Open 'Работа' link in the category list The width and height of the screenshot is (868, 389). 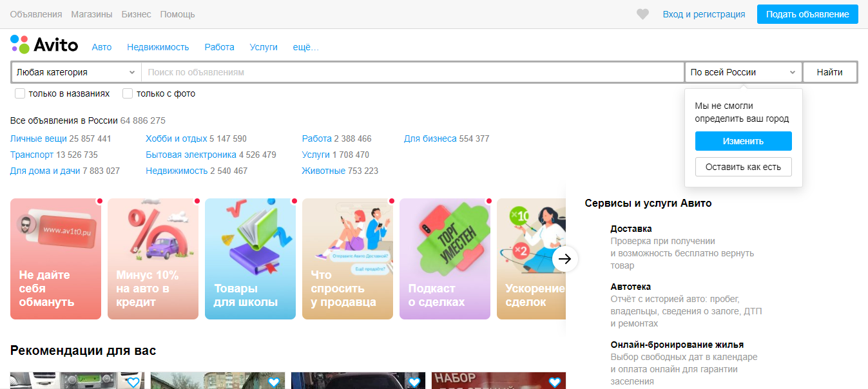coord(316,138)
